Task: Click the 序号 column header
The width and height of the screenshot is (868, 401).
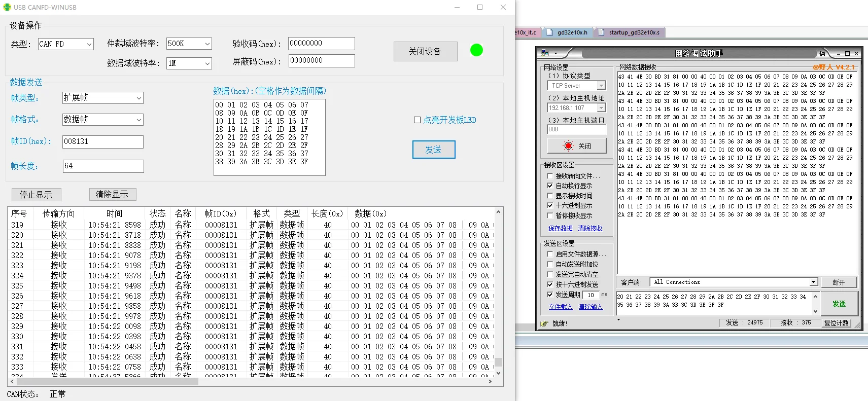Action: click(x=19, y=213)
